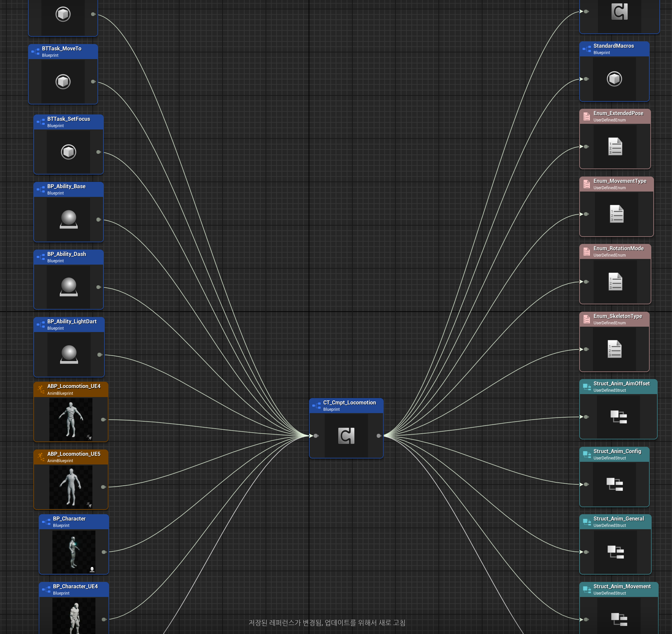Click ABP_Locomotion_UE5 mannequin thumbnail

(71, 487)
